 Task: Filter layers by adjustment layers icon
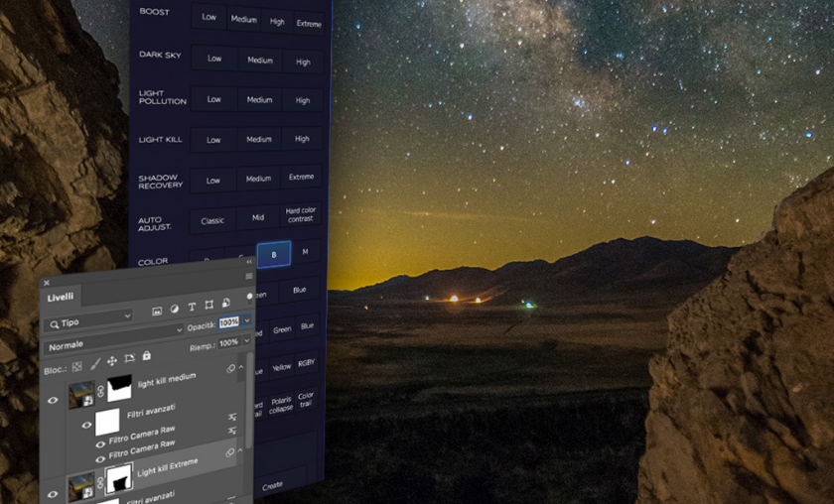click(175, 309)
